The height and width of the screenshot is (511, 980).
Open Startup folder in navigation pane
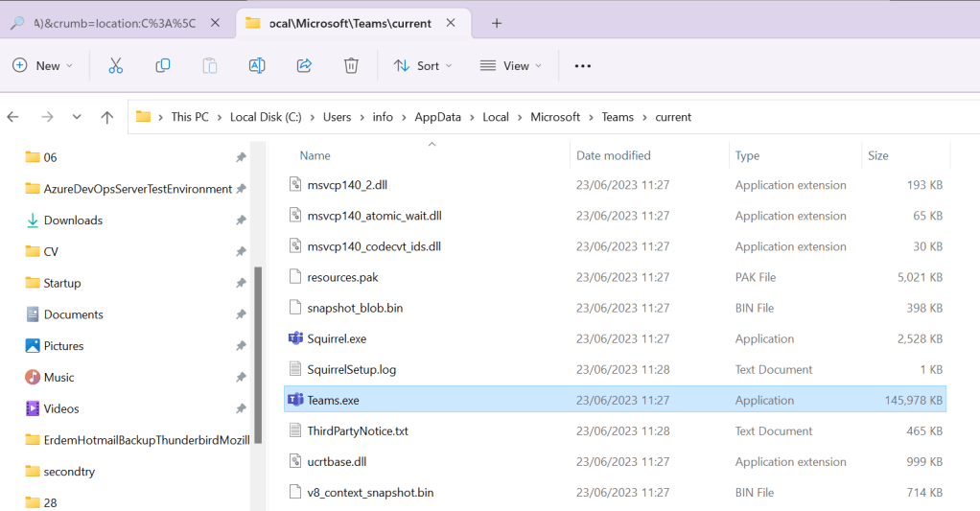62,283
